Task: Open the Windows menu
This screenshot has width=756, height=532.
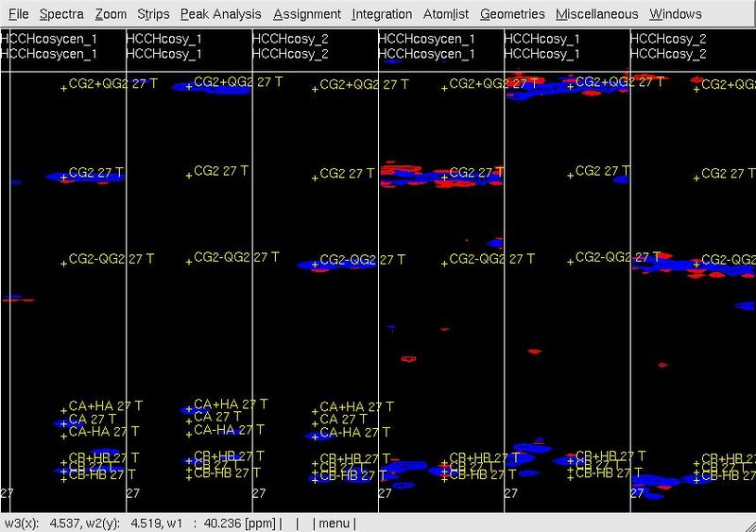Action: 676,14
